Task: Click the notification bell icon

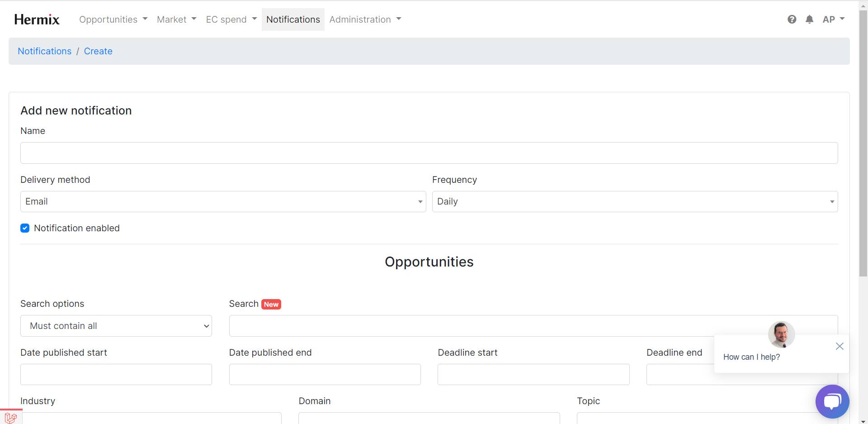Action: 810,19
